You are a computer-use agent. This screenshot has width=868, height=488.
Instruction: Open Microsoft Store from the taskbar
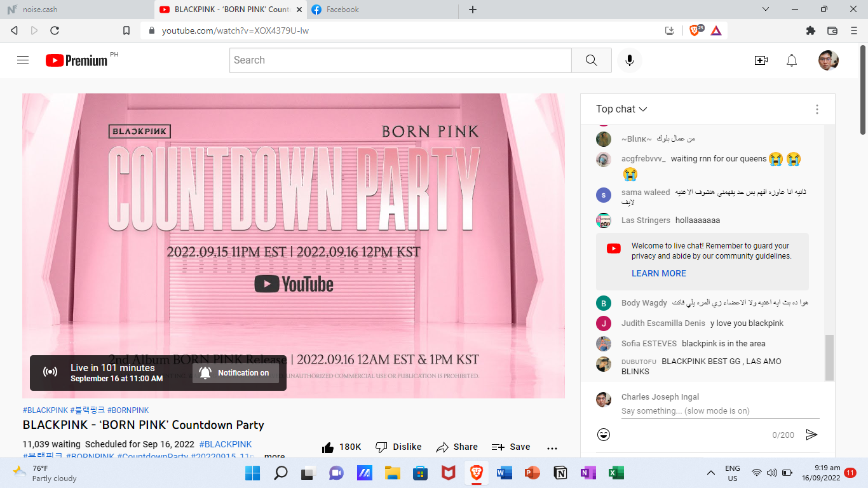click(421, 473)
